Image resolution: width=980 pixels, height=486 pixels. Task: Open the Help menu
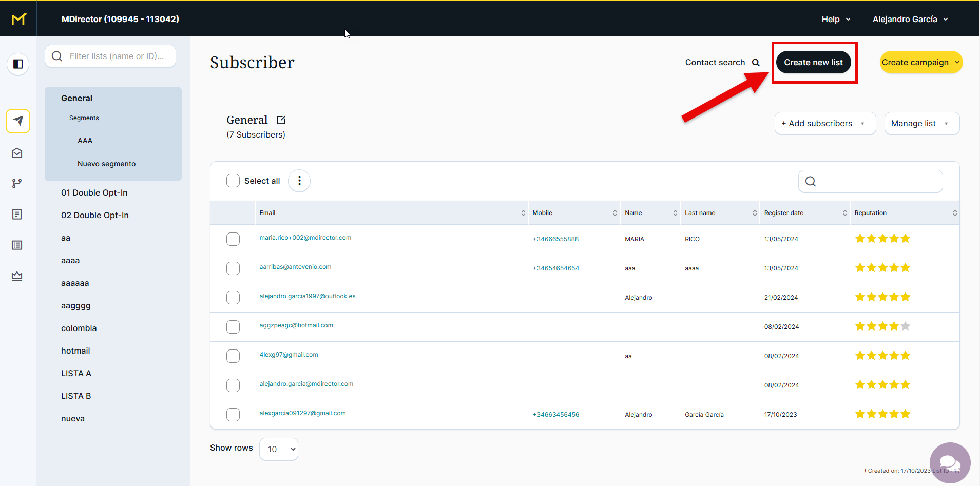tap(836, 19)
